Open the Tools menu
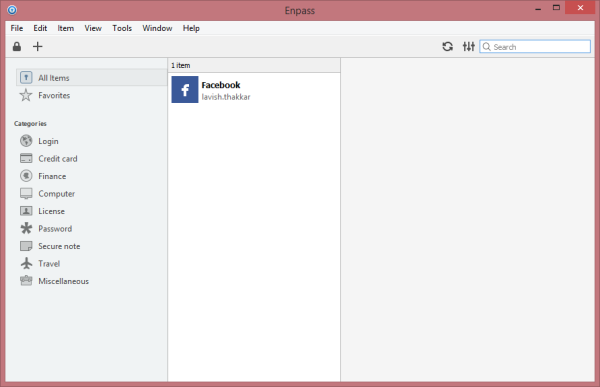 [122, 28]
